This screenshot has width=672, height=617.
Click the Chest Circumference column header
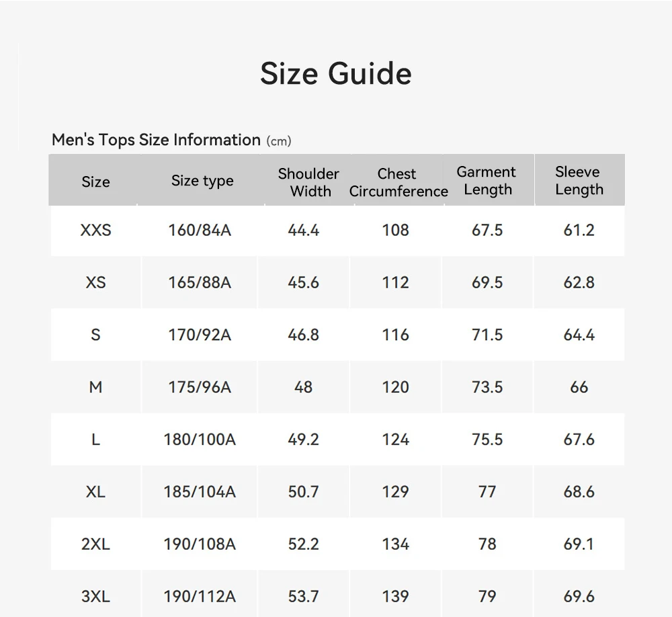pyautogui.click(x=398, y=182)
